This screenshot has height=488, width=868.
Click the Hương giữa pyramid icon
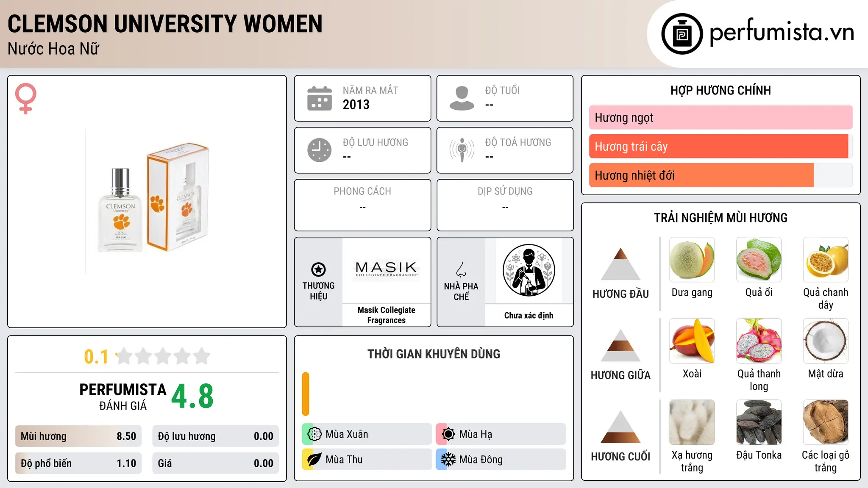(x=620, y=345)
